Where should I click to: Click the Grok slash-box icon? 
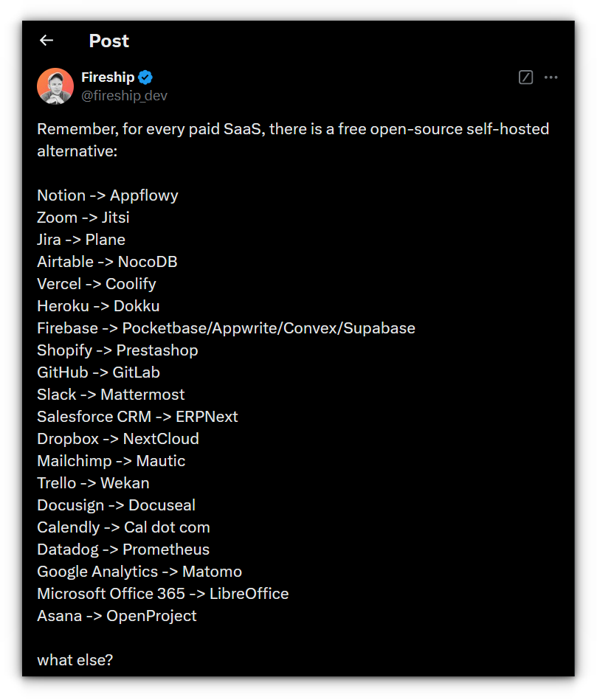[x=525, y=77]
